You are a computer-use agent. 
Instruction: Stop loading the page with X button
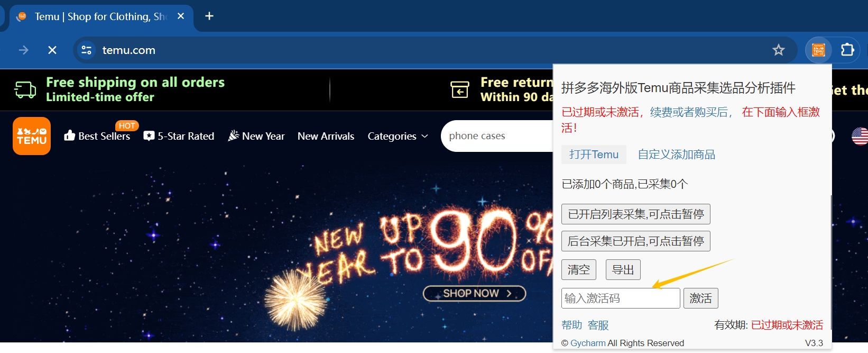52,50
